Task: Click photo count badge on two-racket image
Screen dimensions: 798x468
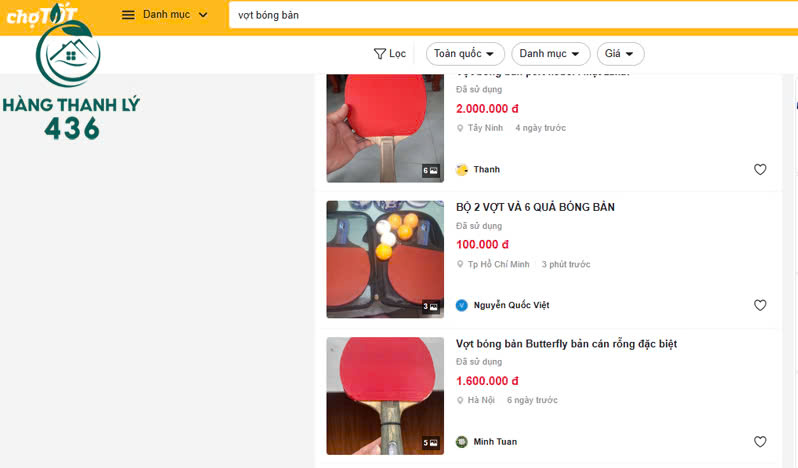Action: [x=431, y=307]
